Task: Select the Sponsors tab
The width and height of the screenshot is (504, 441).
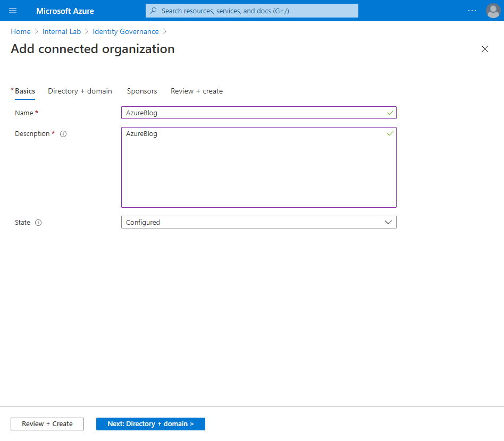Action: pos(141,91)
